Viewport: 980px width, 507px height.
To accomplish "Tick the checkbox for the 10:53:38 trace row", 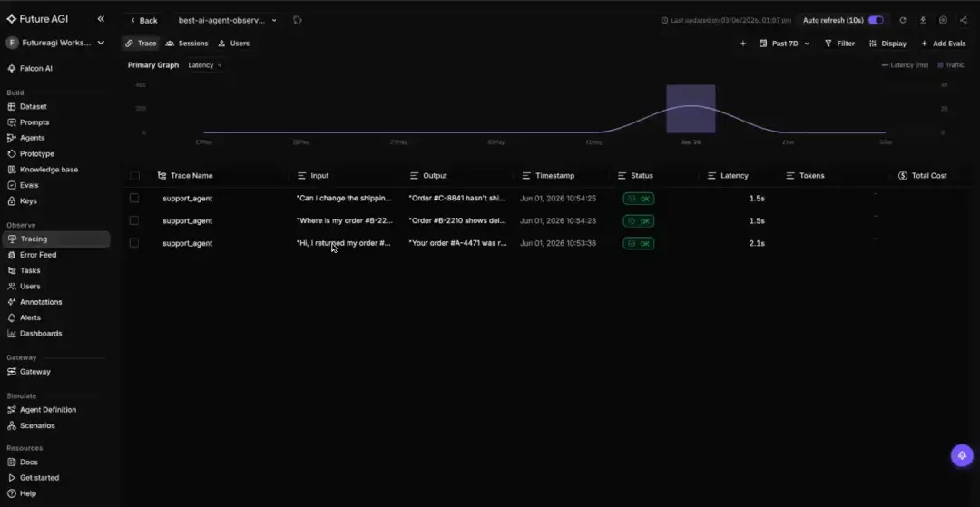I will pos(133,243).
